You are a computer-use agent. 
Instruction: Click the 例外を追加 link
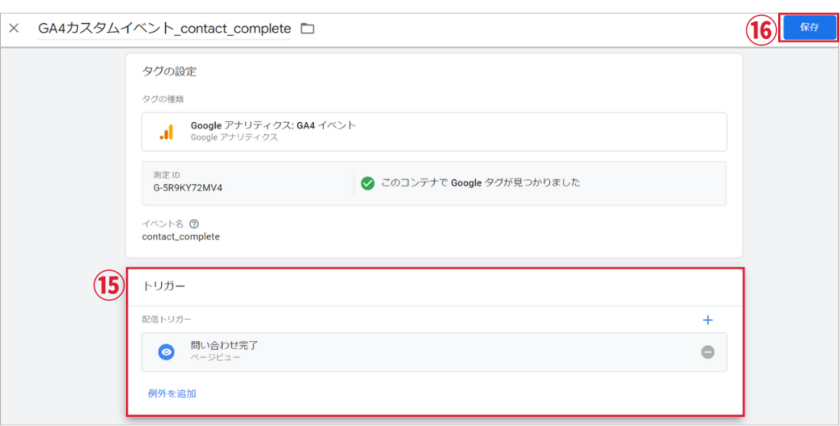[172, 393]
